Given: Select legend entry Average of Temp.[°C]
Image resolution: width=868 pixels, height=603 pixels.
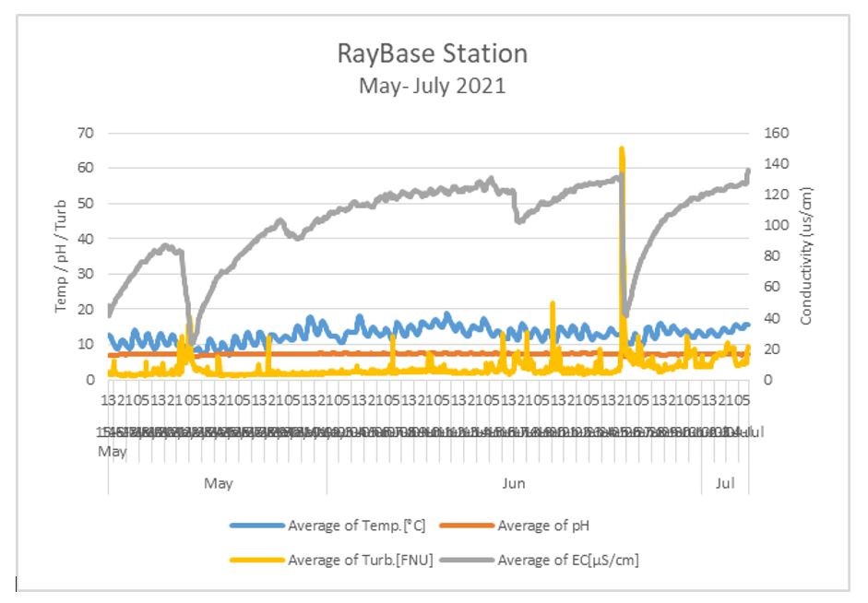Looking at the screenshot, I should 356,526.
